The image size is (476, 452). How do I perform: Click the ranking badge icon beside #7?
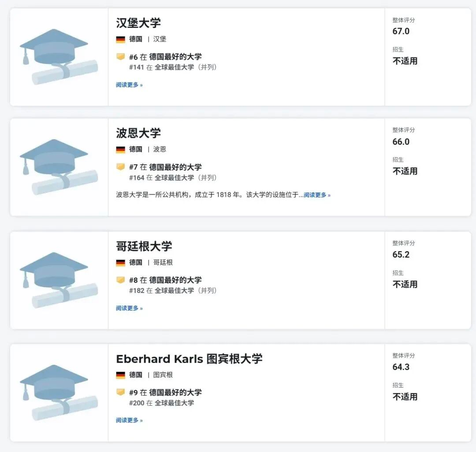click(x=120, y=168)
